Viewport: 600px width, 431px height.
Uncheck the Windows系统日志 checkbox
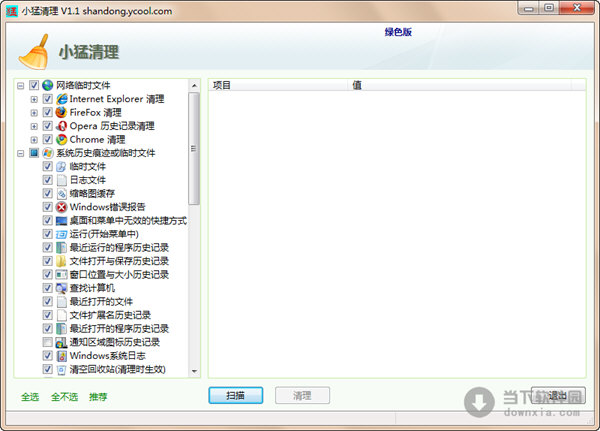47,356
